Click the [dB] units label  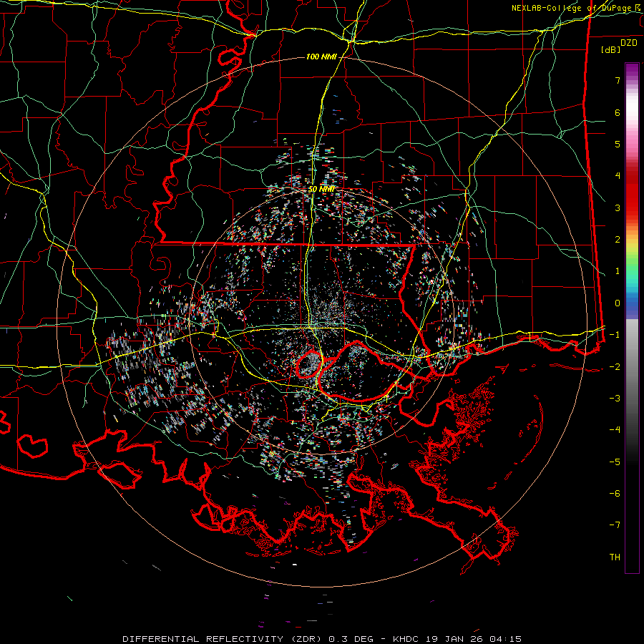(x=611, y=49)
